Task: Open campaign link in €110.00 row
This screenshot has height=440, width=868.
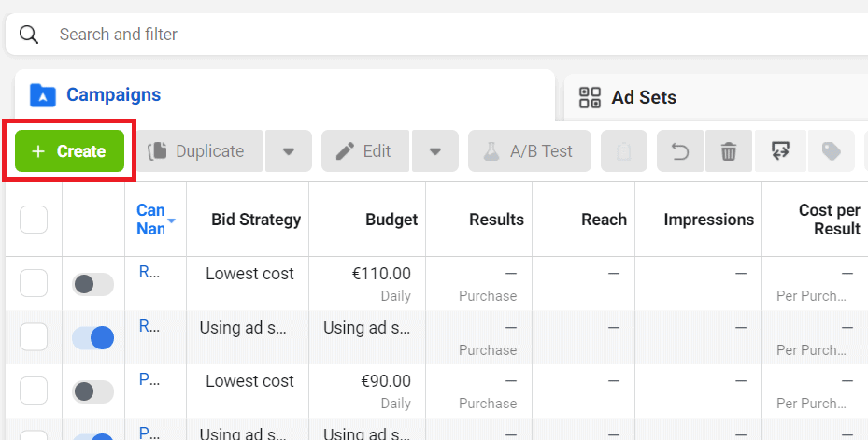Action: (x=149, y=272)
